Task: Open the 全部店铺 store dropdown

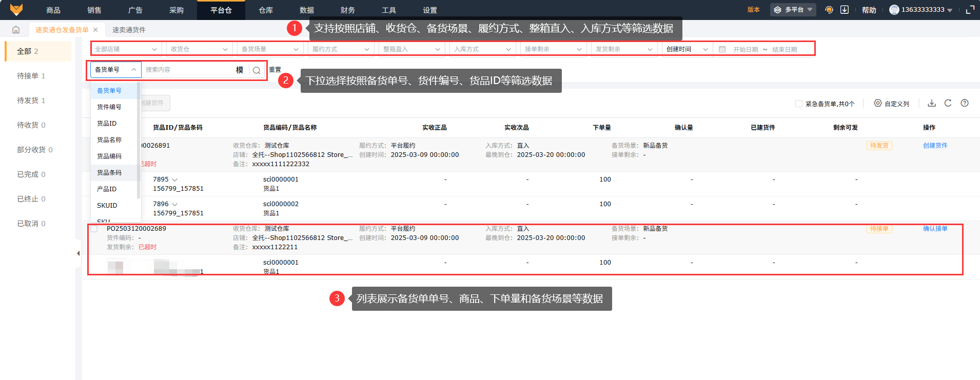Action: (x=126, y=49)
